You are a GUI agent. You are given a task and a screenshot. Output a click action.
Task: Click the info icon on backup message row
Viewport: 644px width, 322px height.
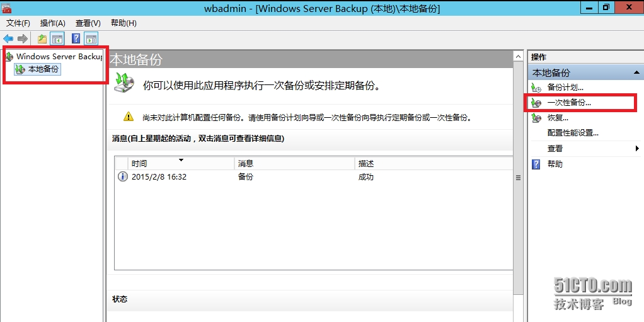coord(122,177)
